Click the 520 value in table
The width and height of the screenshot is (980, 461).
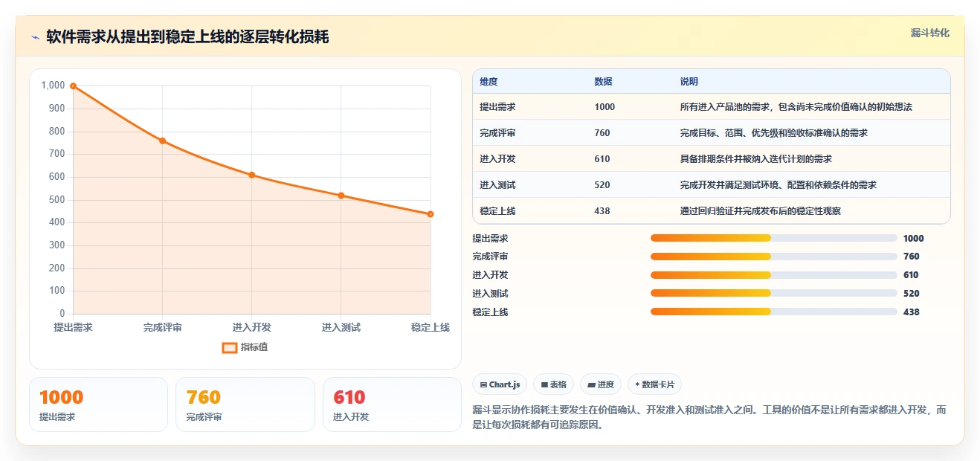coord(602,185)
